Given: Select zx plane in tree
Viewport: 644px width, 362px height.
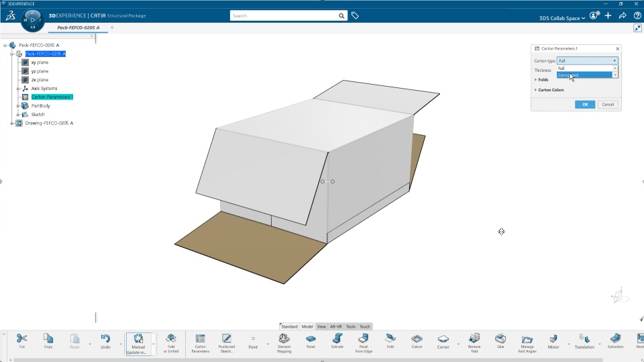Looking at the screenshot, I should tap(40, 80).
